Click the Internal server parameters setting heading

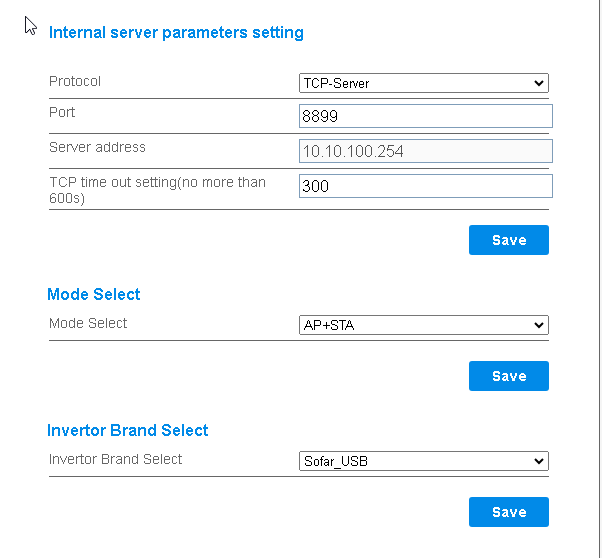tap(176, 32)
